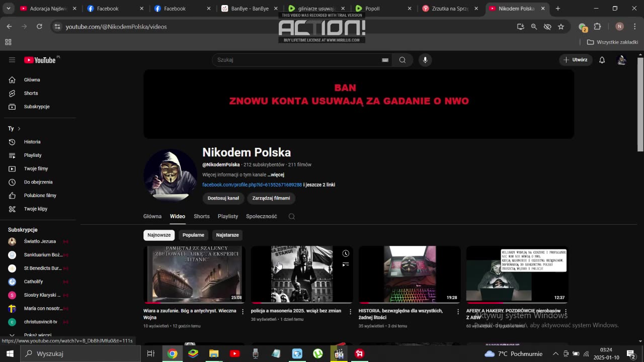Open Chrome three-dot menu
The width and height of the screenshot is (644, 362).
coord(634,27)
